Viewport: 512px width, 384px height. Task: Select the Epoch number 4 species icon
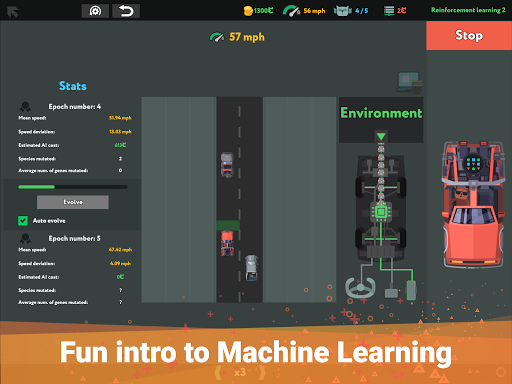pos(25,107)
